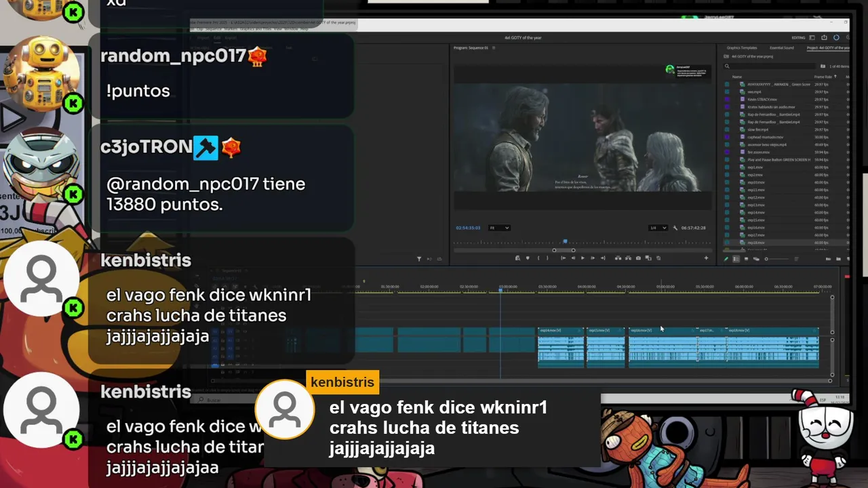Click the circular progress icon in header
The height and width of the screenshot is (488, 868).
tap(836, 37)
